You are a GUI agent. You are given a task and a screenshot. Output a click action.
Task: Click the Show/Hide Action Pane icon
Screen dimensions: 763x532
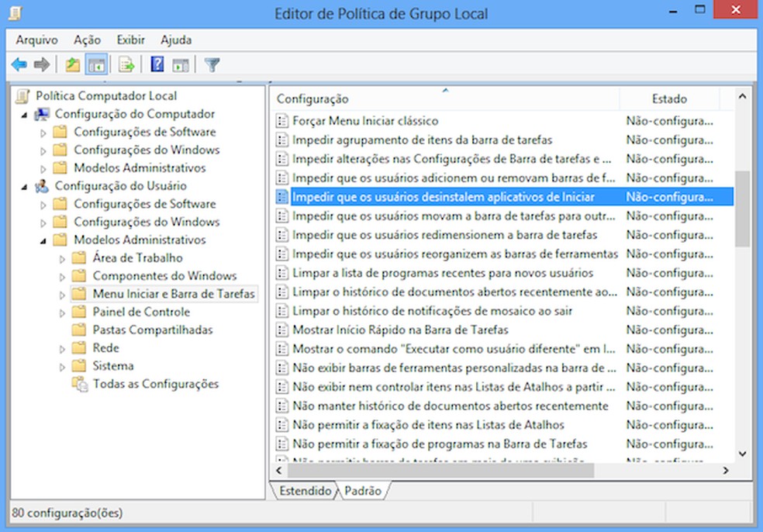click(180, 64)
